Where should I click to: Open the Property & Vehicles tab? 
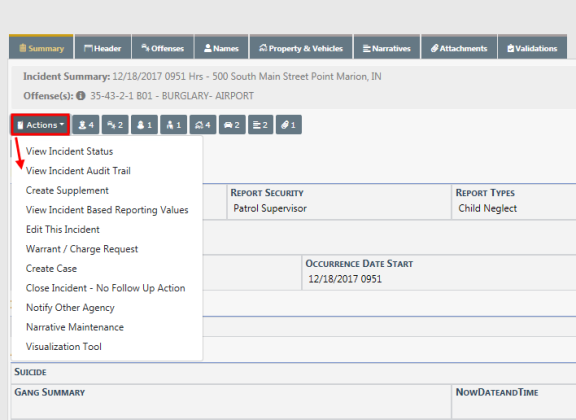pos(301,48)
